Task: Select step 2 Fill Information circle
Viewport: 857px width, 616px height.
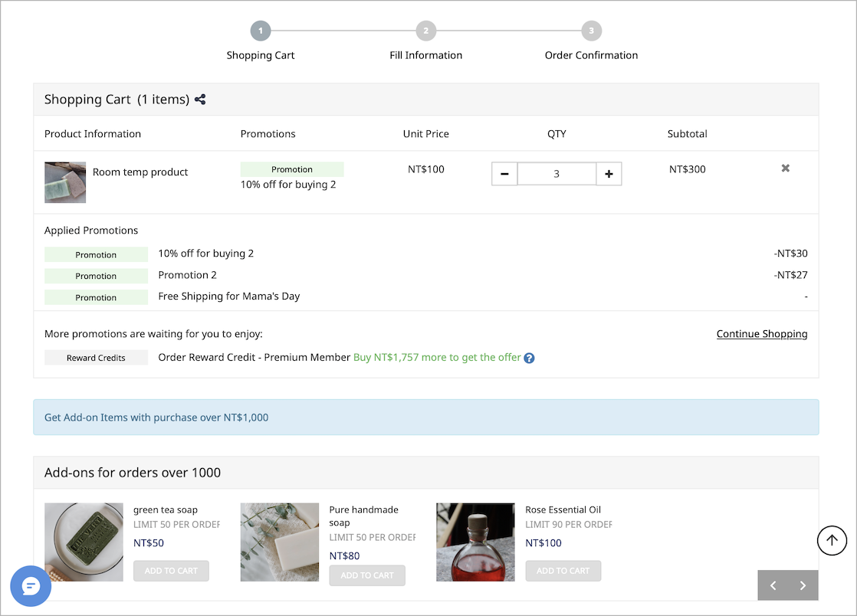Action: tap(425, 31)
